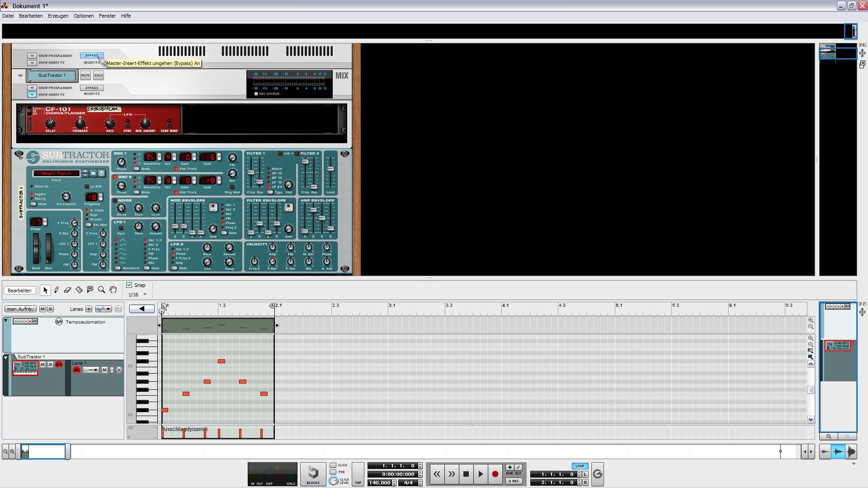Select the arrow selection tool
The width and height of the screenshot is (868, 488).
point(45,290)
